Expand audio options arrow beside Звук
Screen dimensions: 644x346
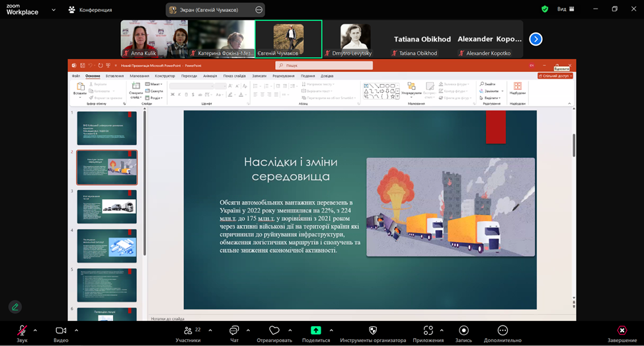pyautogui.click(x=36, y=329)
